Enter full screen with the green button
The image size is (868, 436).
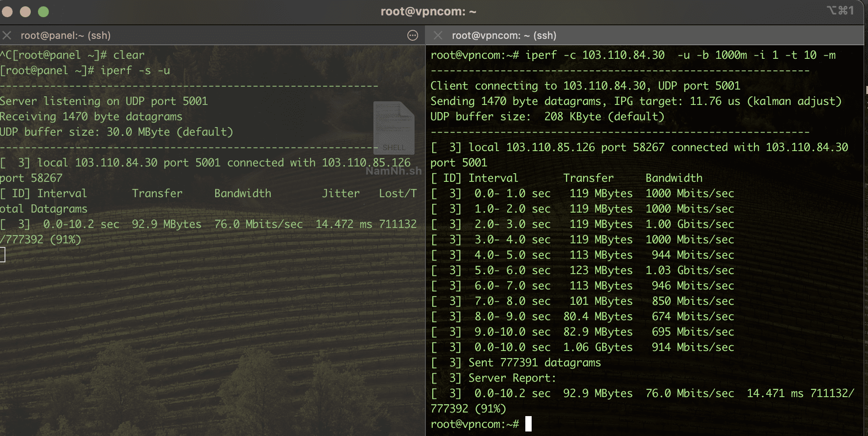point(43,12)
